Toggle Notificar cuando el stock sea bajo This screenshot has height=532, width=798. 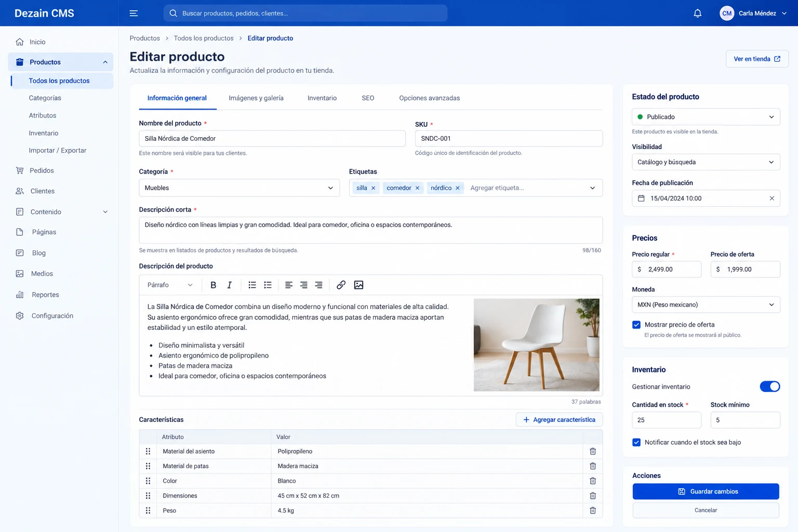pos(636,442)
